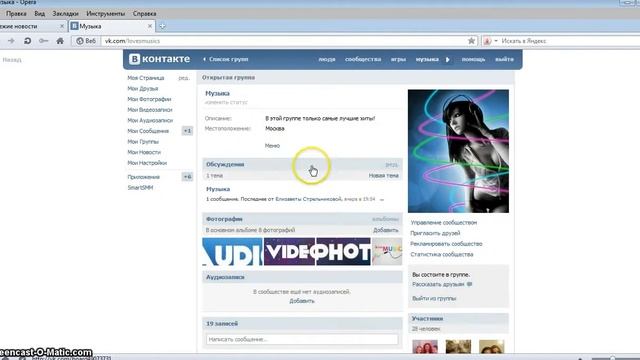This screenshot has width=640, height=360.
Task: Open Моя Страница in sidebar
Action: [146, 78]
